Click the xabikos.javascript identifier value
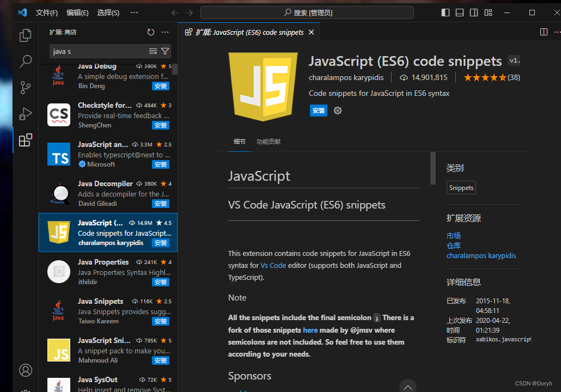 [x=503, y=339]
